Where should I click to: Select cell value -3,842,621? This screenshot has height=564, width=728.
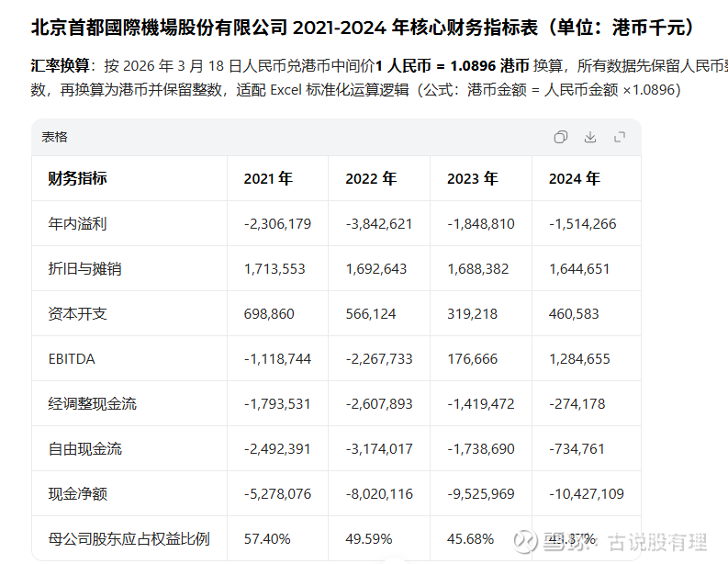pyautogui.click(x=379, y=224)
